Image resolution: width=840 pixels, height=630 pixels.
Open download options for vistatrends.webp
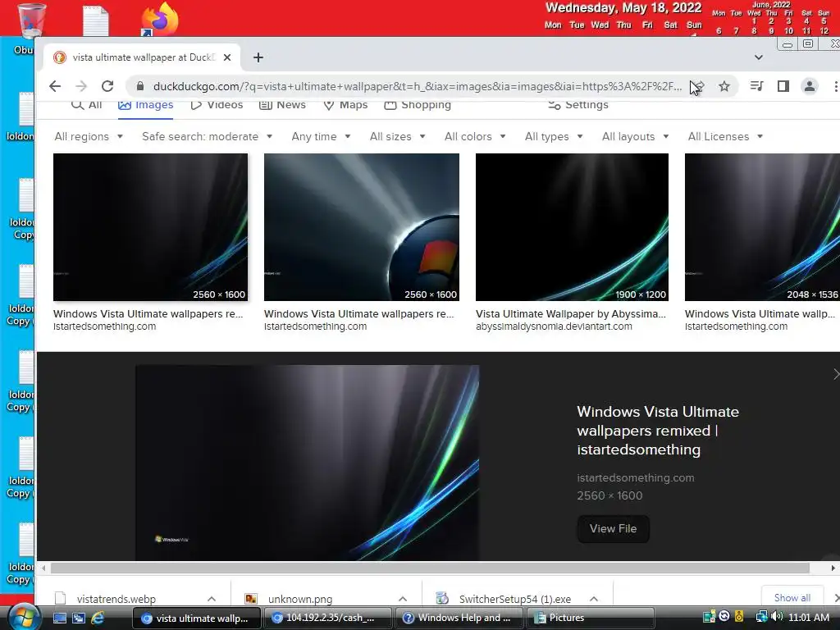212,599
